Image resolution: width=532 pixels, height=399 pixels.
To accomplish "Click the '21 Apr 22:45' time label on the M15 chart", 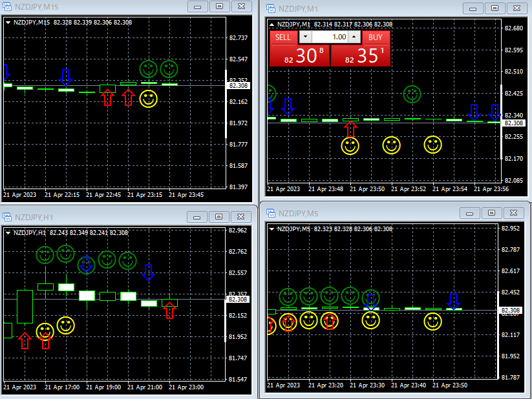I will pyautogui.click(x=103, y=195).
